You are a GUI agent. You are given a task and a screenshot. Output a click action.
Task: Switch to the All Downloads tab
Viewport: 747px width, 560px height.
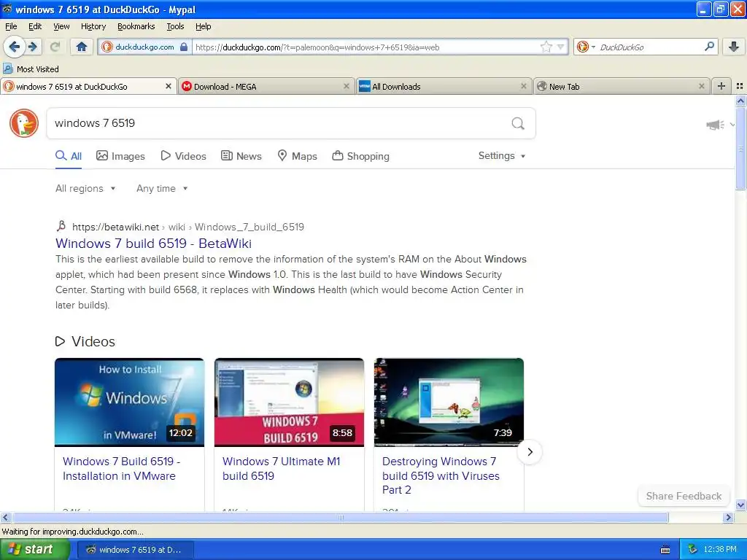[x=444, y=86]
